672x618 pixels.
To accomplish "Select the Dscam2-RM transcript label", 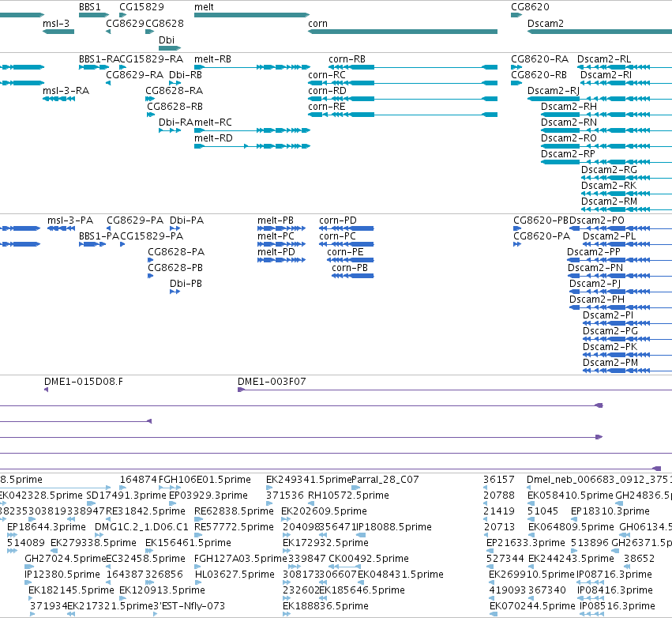I will tap(609, 202).
